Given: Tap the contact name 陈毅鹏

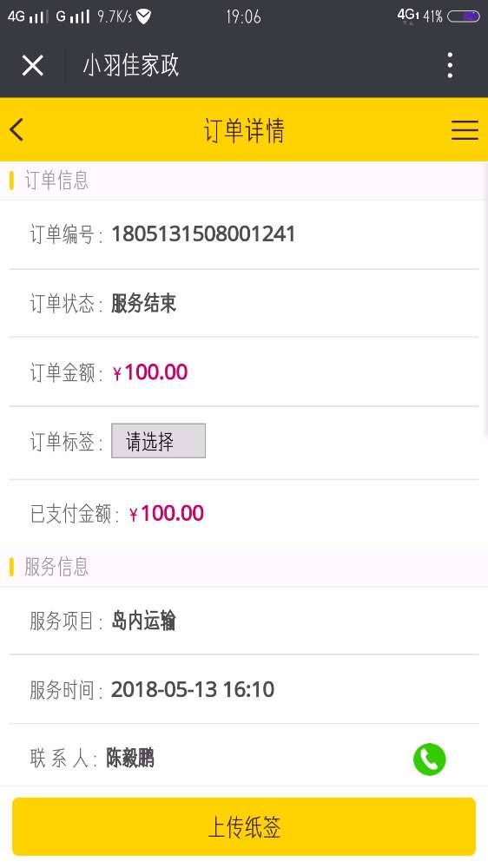Looking at the screenshot, I should coord(130,759).
